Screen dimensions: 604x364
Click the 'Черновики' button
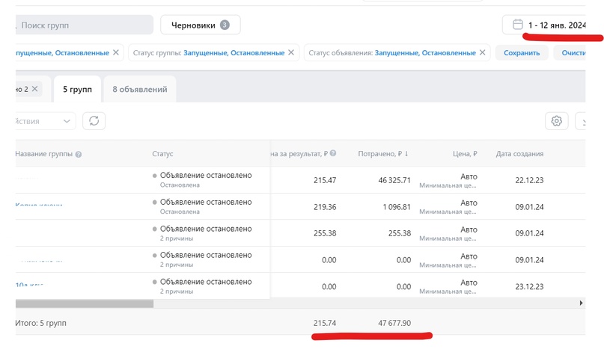point(200,25)
